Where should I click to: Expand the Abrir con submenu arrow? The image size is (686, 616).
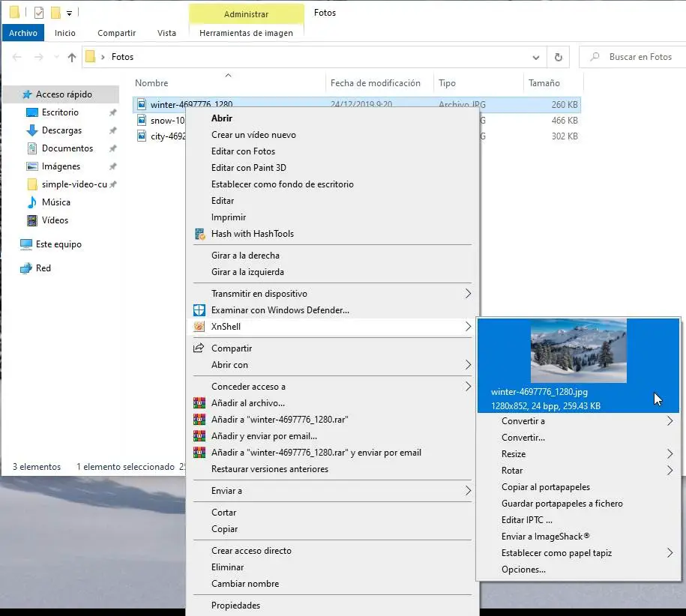coord(468,365)
